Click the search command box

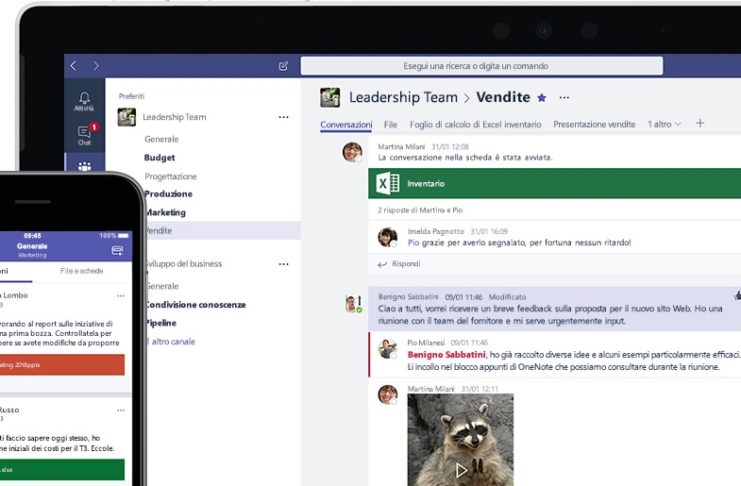482,66
